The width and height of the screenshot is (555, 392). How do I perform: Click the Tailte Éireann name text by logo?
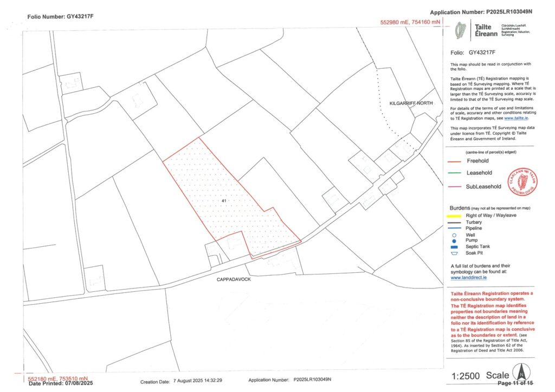coord(486,30)
